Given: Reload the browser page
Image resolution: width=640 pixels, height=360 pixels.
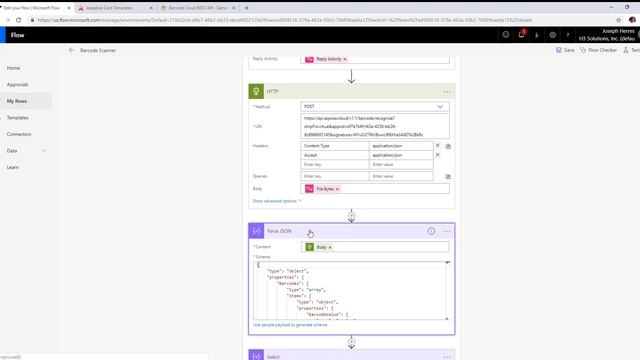Looking at the screenshot, I should coord(18,20).
